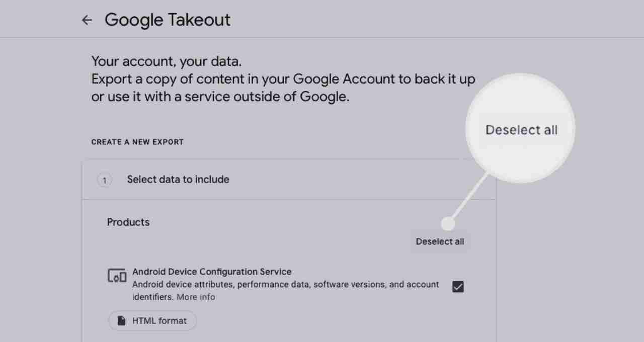Click the step 1 circle badge
This screenshot has height=342, width=644.
click(x=104, y=180)
